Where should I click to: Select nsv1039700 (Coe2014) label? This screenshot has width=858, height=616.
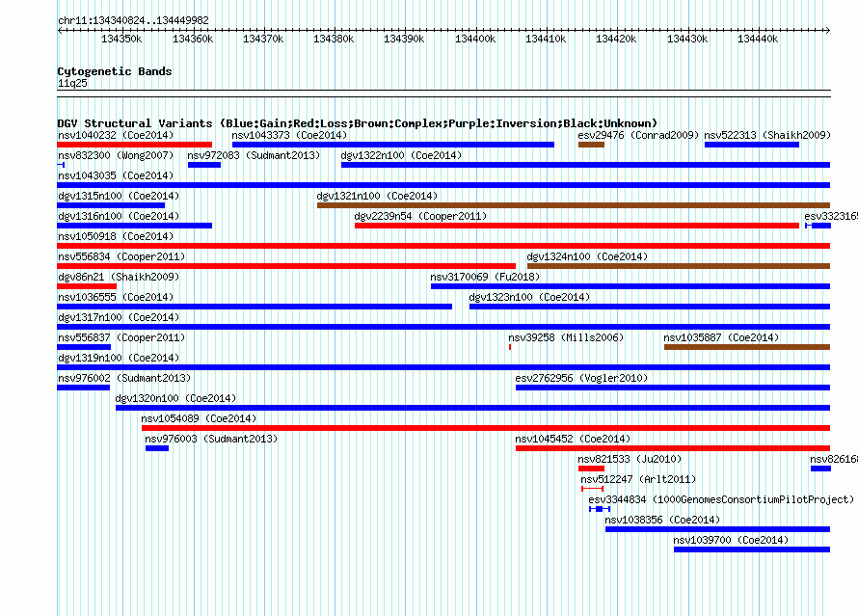coord(731,540)
